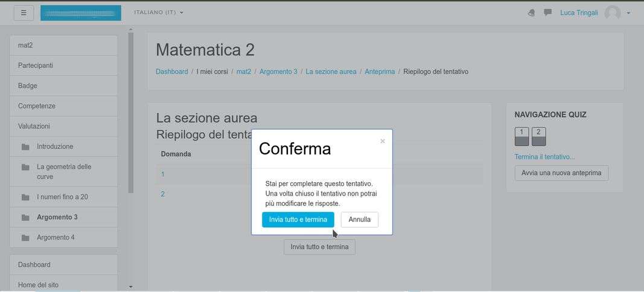644x292 pixels.
Task: Click the Introduzione folder icon
Action: tap(25, 147)
